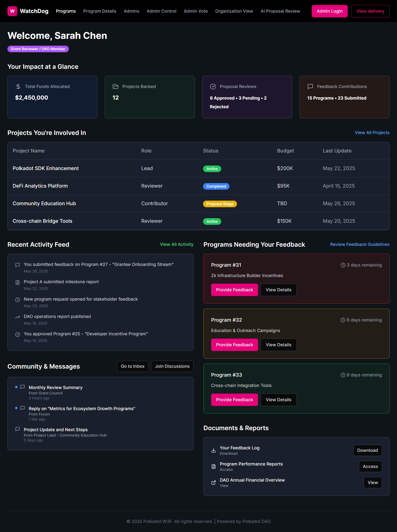Click the document icon next to Program Performance Reports
This screenshot has height=532, width=397.
[213, 467]
